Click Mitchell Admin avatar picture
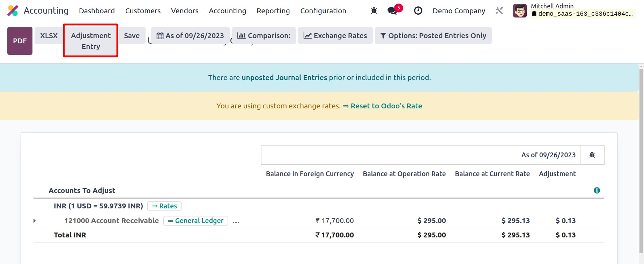 click(x=520, y=11)
